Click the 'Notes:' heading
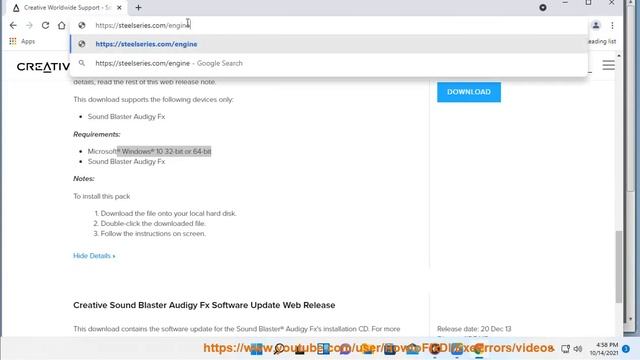Viewport: 640px width, 360px height. click(84, 179)
